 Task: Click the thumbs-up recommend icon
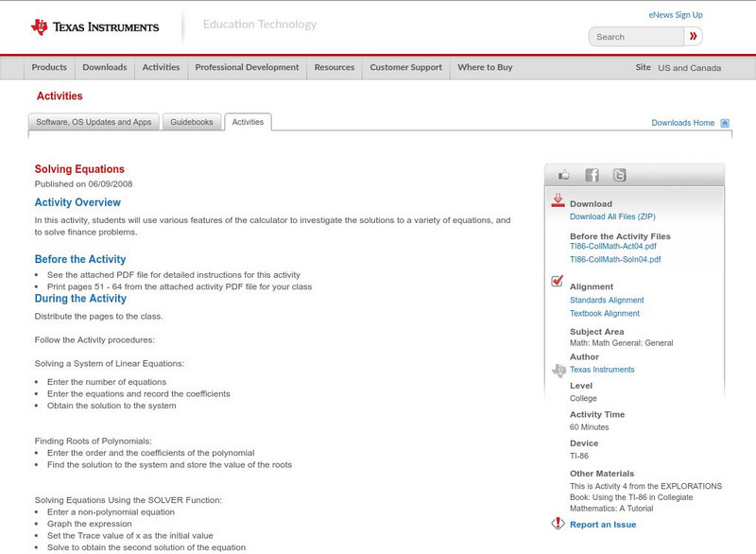(563, 174)
